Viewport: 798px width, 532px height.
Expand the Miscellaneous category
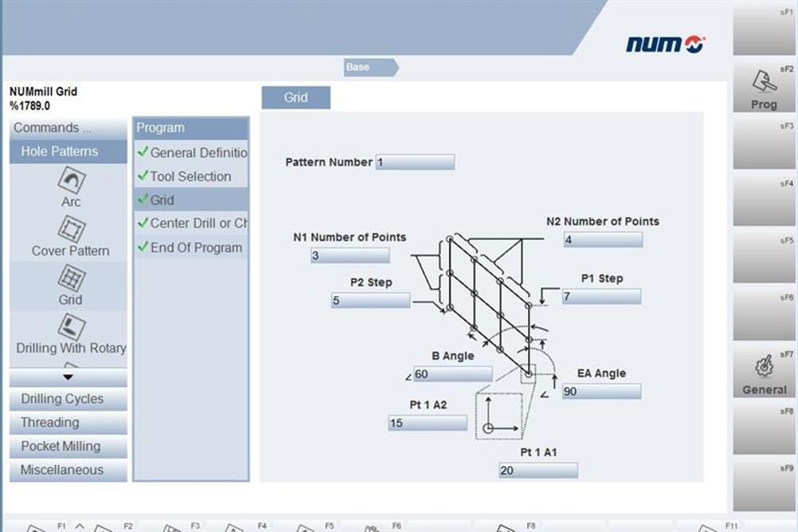click(x=68, y=470)
